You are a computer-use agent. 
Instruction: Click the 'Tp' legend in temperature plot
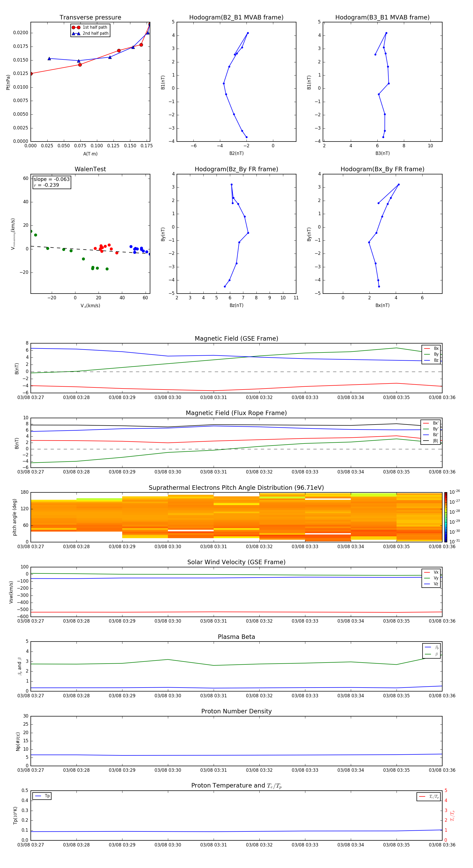[42, 796]
